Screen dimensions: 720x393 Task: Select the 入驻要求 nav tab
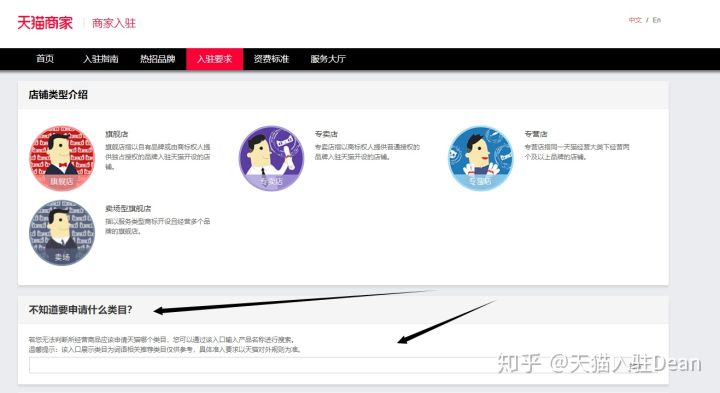[214, 59]
